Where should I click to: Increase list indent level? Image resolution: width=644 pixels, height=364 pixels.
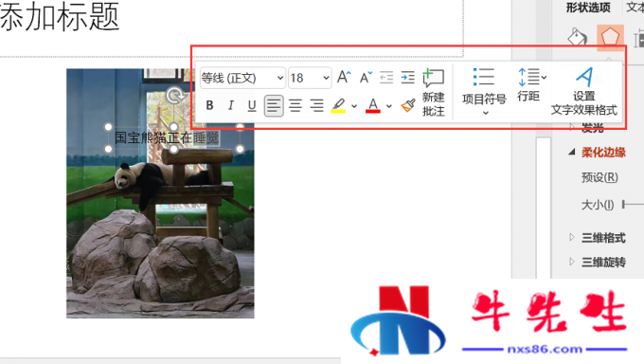[408, 77]
